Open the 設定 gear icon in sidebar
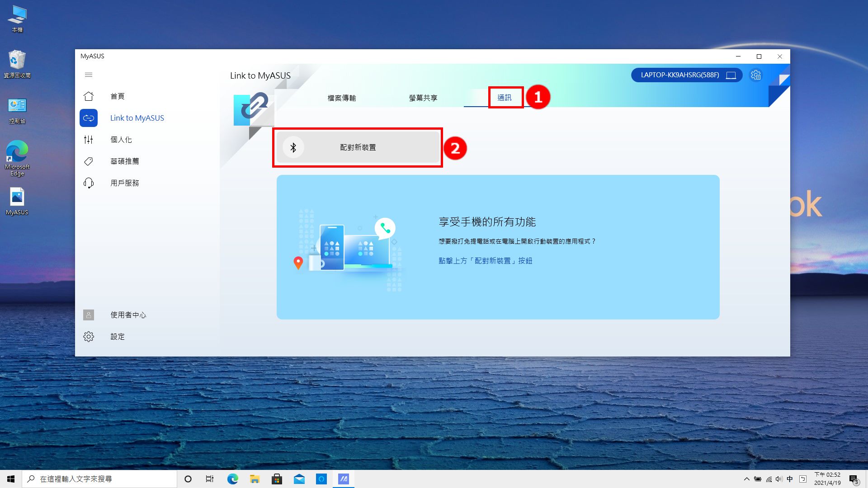Image resolution: width=868 pixels, height=488 pixels. pyautogui.click(x=89, y=337)
